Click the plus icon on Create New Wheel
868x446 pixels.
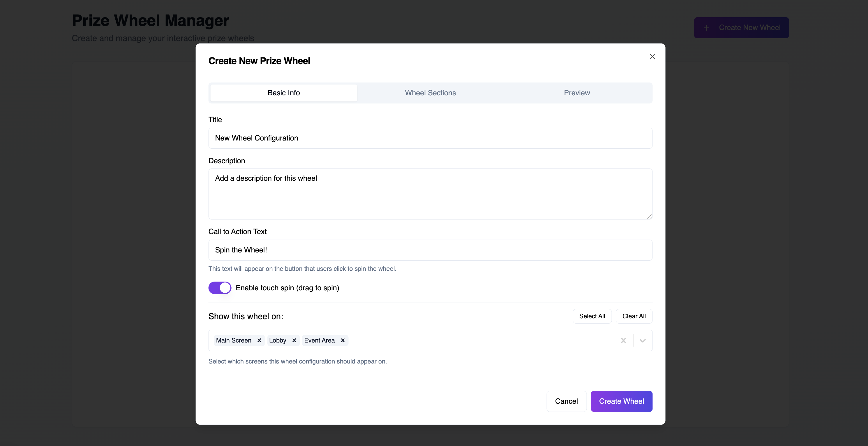pyautogui.click(x=707, y=28)
